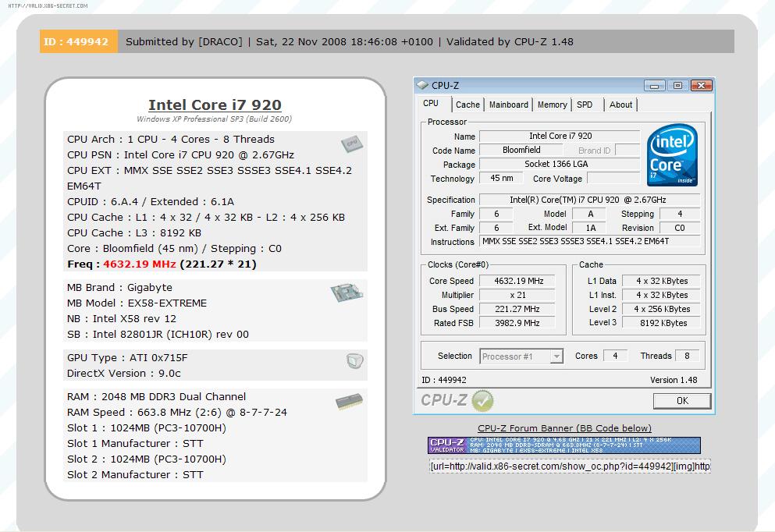Image resolution: width=775 pixels, height=532 pixels.
Task: Click the Instructions field MMX SSE list
Action: 590,241
